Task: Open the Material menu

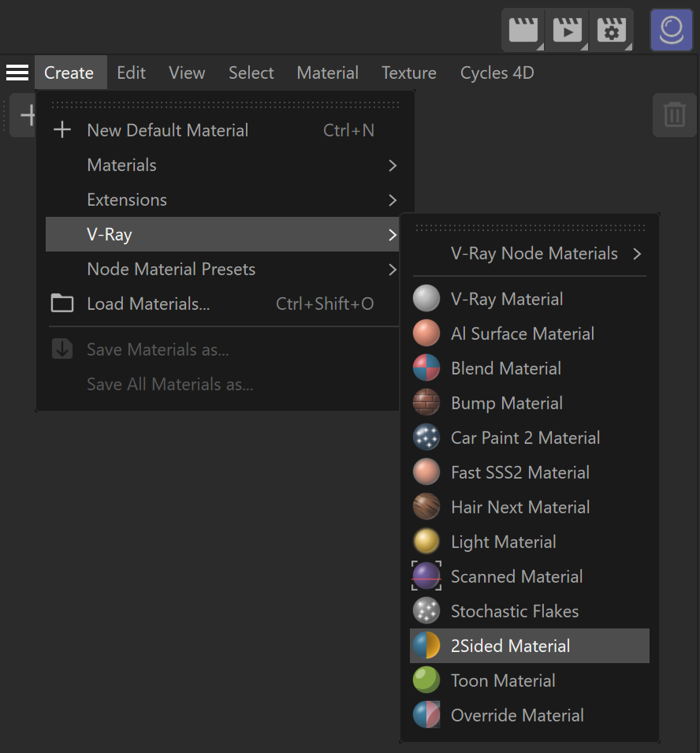Action: coord(327,73)
